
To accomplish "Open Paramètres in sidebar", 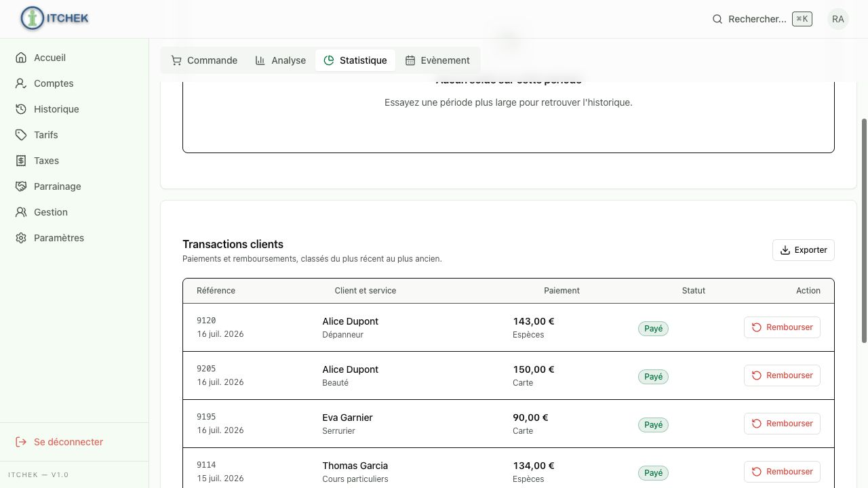I will click(75, 238).
